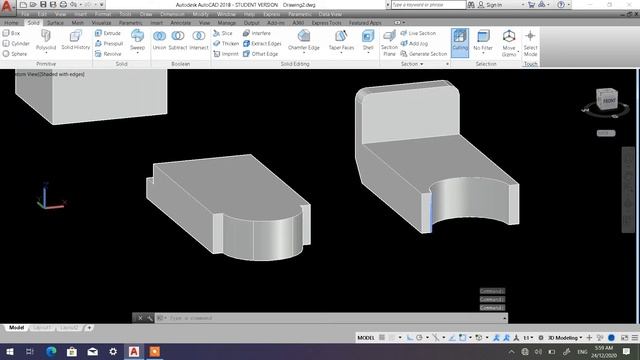Image resolution: width=640 pixels, height=360 pixels.
Task: Toggle the Solid History button
Action: tap(76, 40)
